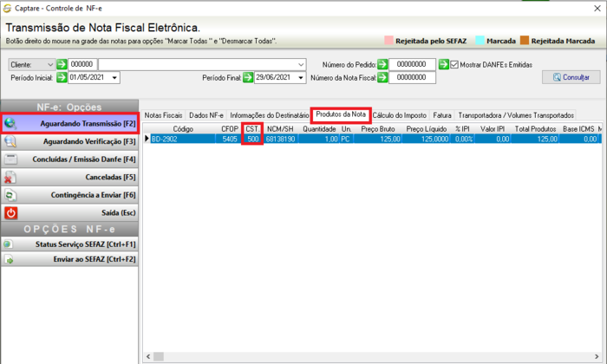Click the green arrow next to Cliente
The width and height of the screenshot is (607, 364).
pos(62,64)
